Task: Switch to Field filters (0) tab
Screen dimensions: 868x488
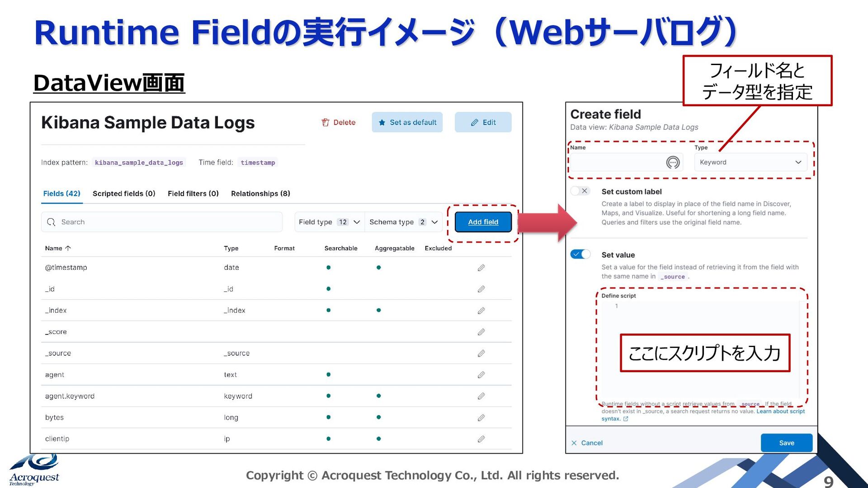Action: pyautogui.click(x=193, y=193)
